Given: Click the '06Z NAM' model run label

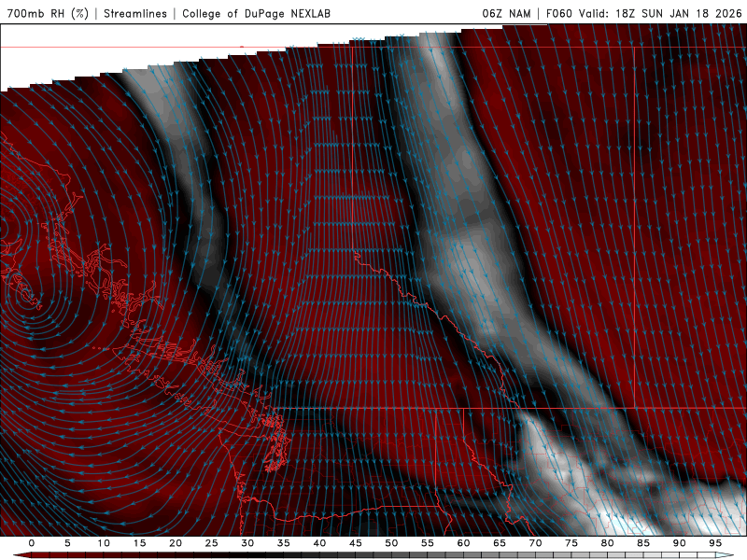Looking at the screenshot, I should pyautogui.click(x=506, y=13).
